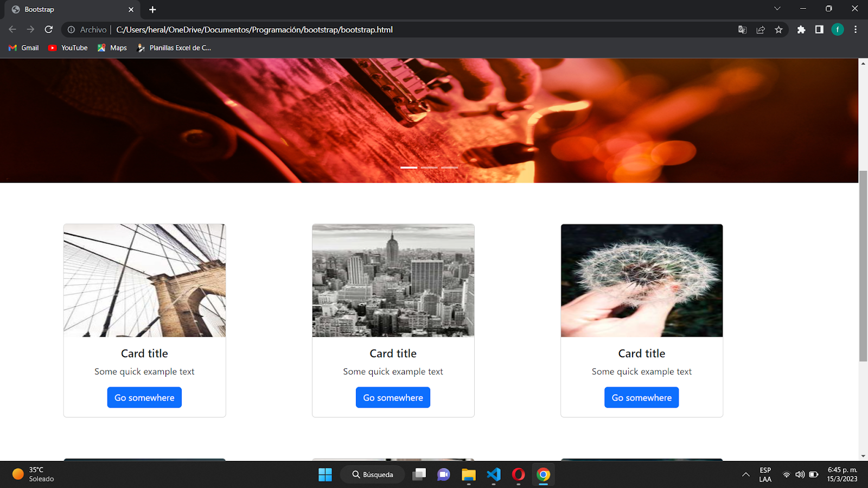This screenshot has width=868, height=488.
Task: Click the scrollbar down arrow
Action: pos(863,457)
